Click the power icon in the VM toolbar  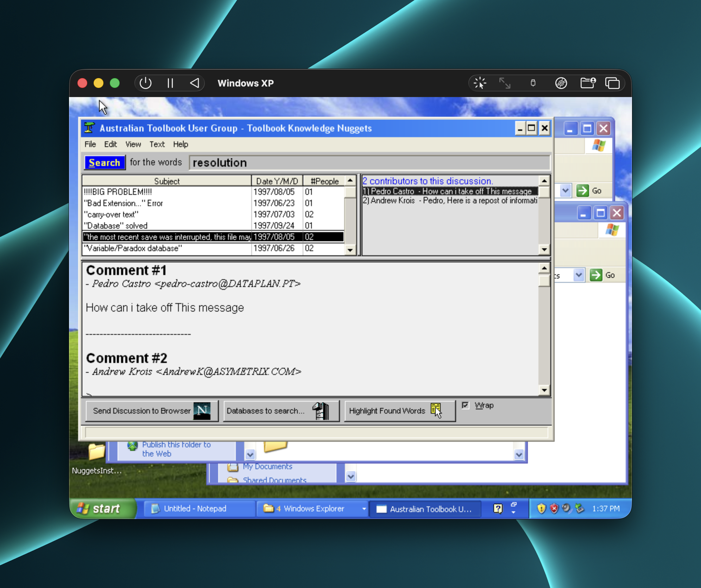coord(145,83)
